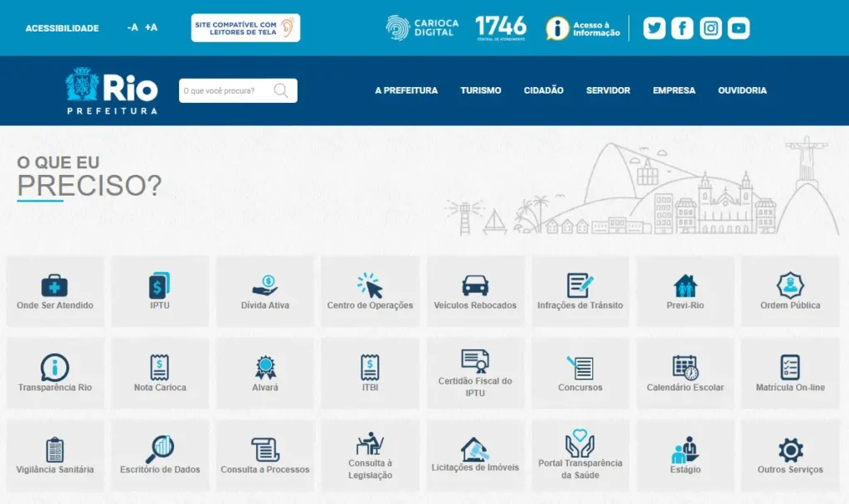Open the Twitter social icon
Viewport: 849px width, 504px height.
pos(655,28)
